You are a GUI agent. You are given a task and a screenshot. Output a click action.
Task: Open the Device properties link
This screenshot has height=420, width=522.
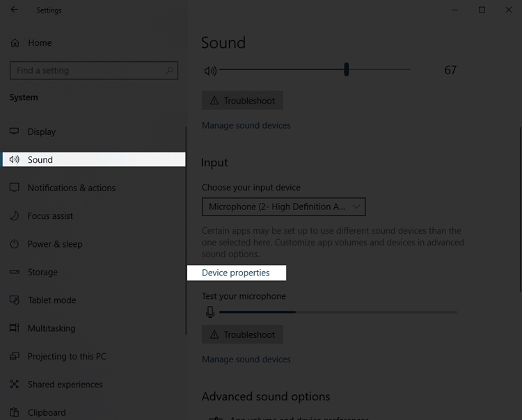pyautogui.click(x=236, y=273)
